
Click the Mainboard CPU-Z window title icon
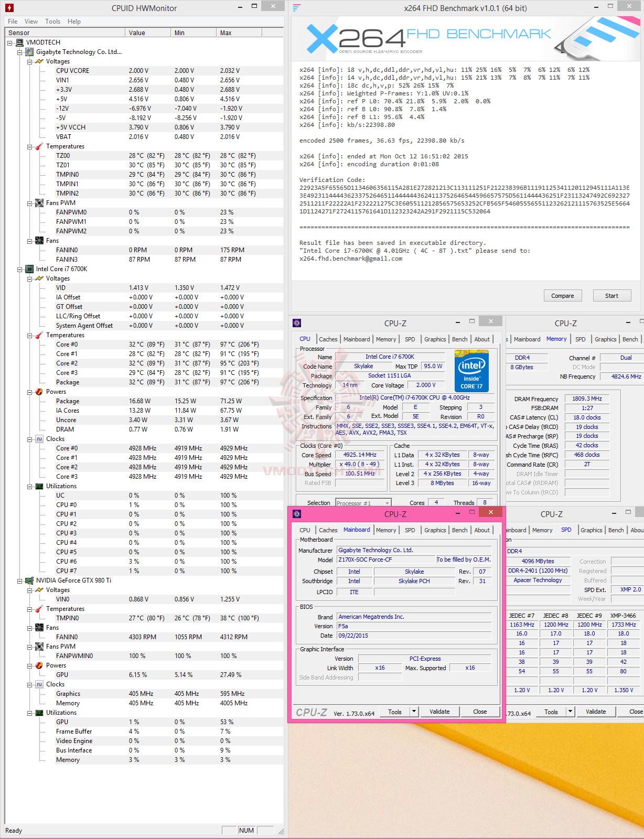[x=297, y=514]
